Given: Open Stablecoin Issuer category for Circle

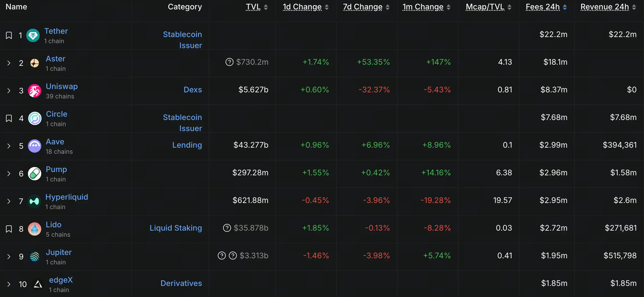Looking at the screenshot, I should [x=182, y=123].
